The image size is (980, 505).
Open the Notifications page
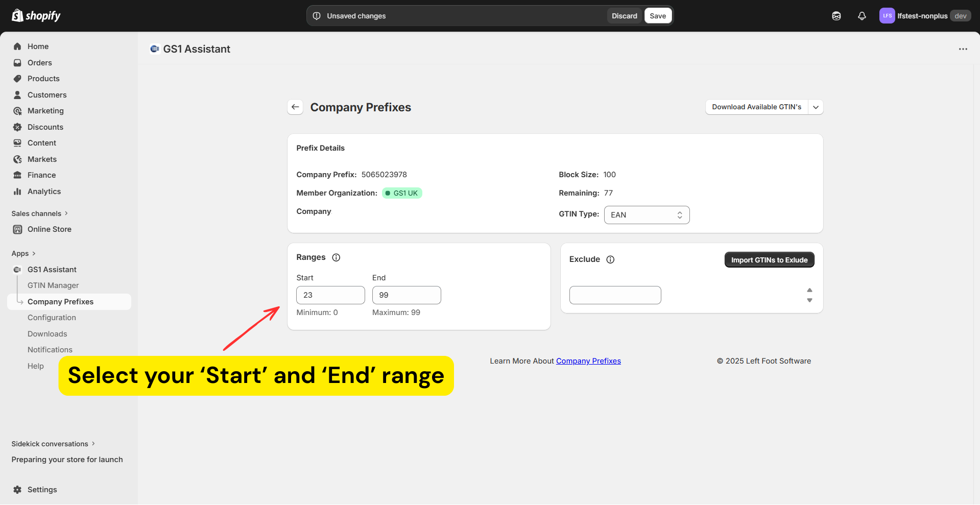pos(50,350)
